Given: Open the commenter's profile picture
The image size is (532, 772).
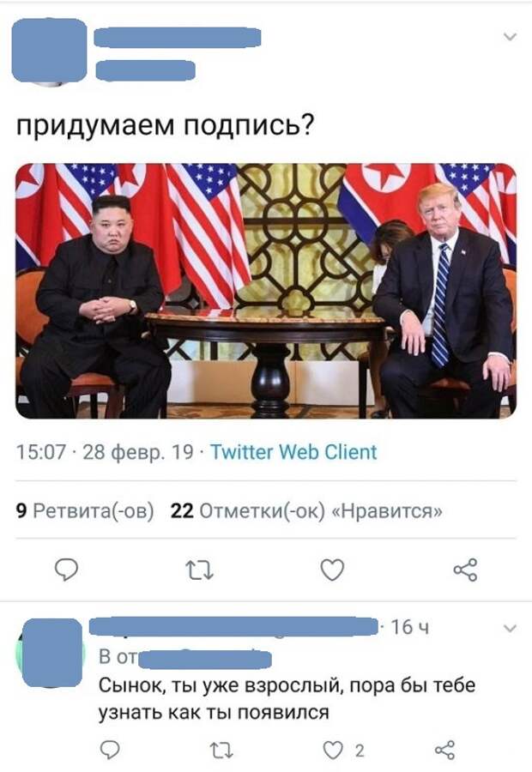Looking at the screenshot, I should pos(52,653).
